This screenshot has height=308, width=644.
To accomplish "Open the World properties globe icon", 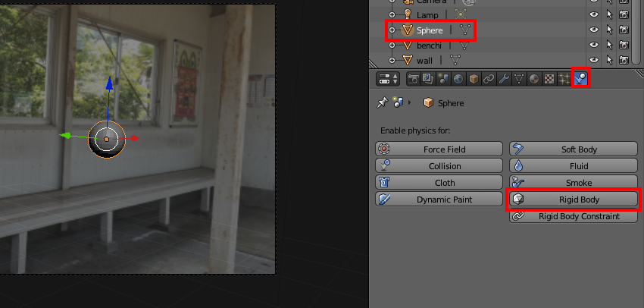I will click(458, 79).
